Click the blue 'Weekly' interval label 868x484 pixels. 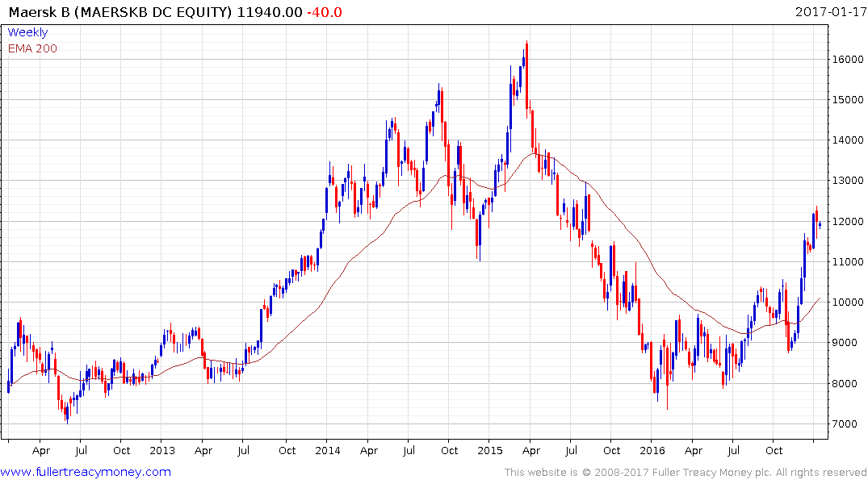coord(27,32)
